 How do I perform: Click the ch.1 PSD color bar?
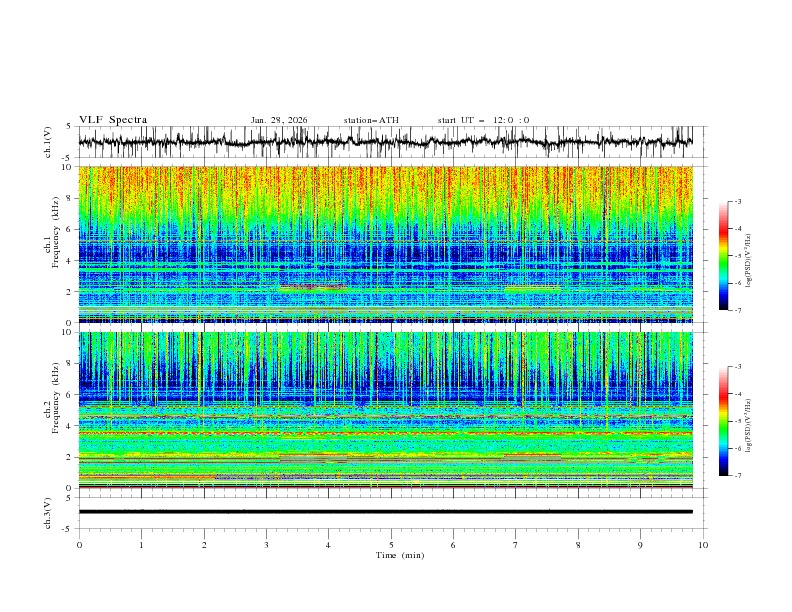723,256
